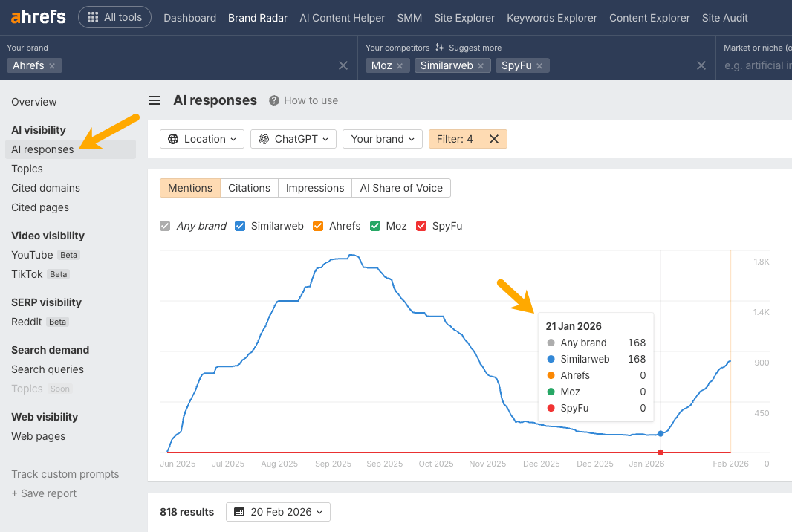The image size is (792, 532).
Task: Open All tools menu
Action: (x=114, y=17)
